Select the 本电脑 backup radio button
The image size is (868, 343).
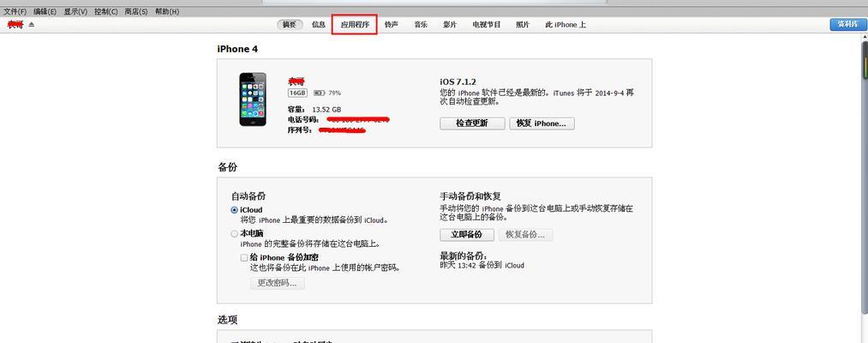(x=235, y=234)
